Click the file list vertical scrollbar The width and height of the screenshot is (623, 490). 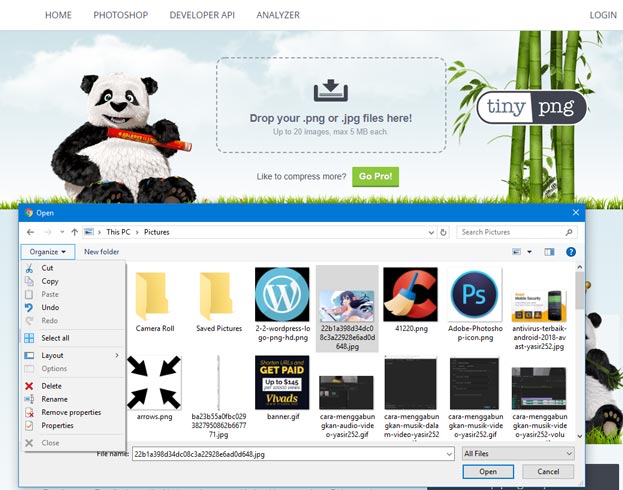[x=579, y=290]
